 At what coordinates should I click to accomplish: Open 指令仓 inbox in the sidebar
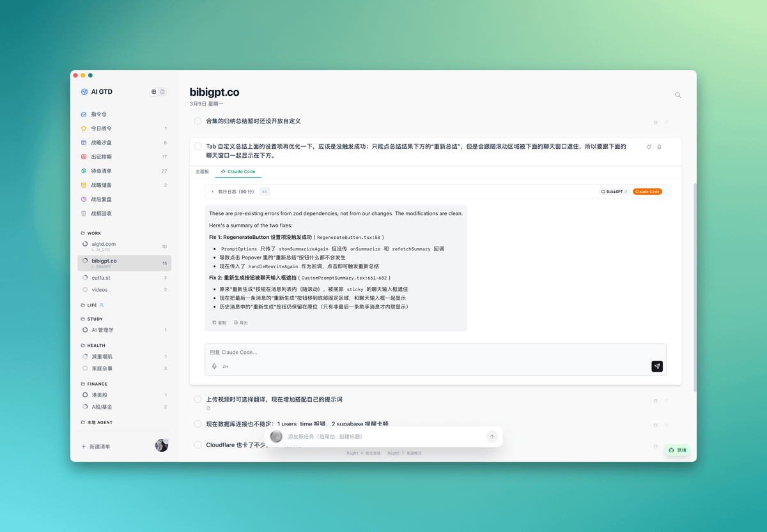[98, 114]
